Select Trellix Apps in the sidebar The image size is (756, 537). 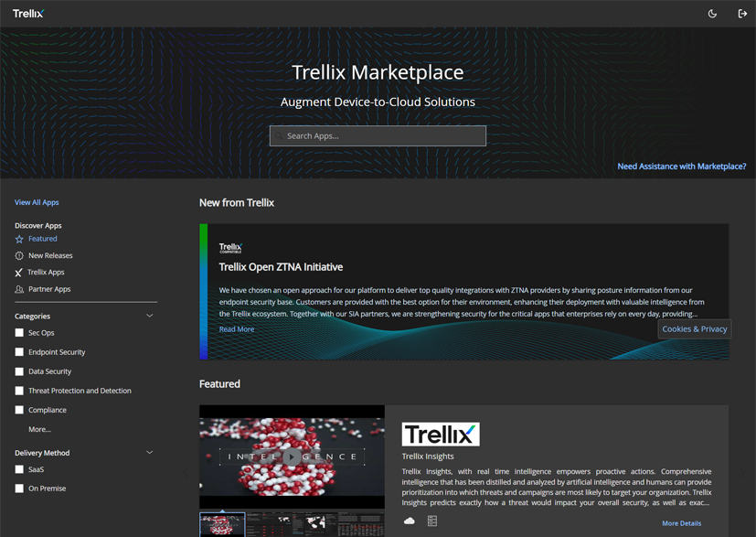click(x=46, y=273)
